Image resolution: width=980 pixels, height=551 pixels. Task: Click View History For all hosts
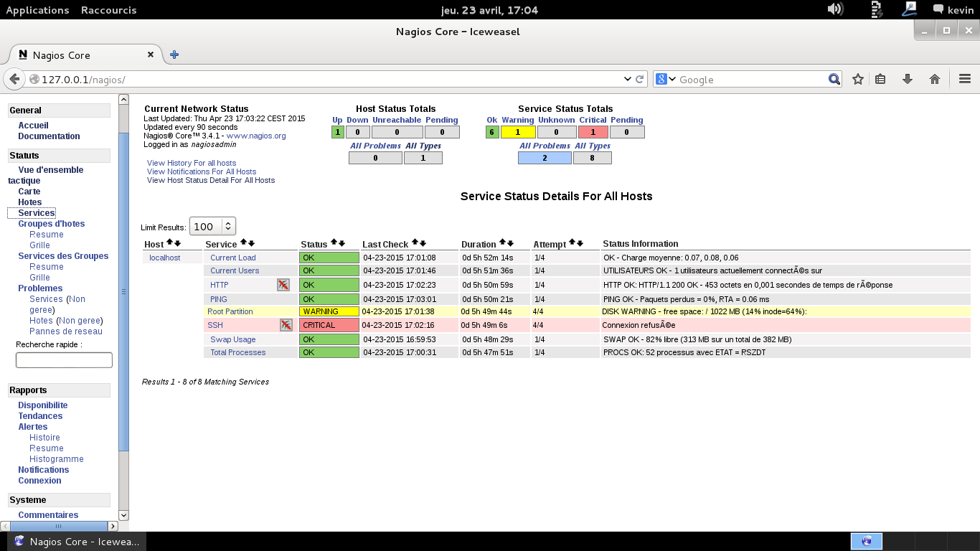pyautogui.click(x=192, y=163)
